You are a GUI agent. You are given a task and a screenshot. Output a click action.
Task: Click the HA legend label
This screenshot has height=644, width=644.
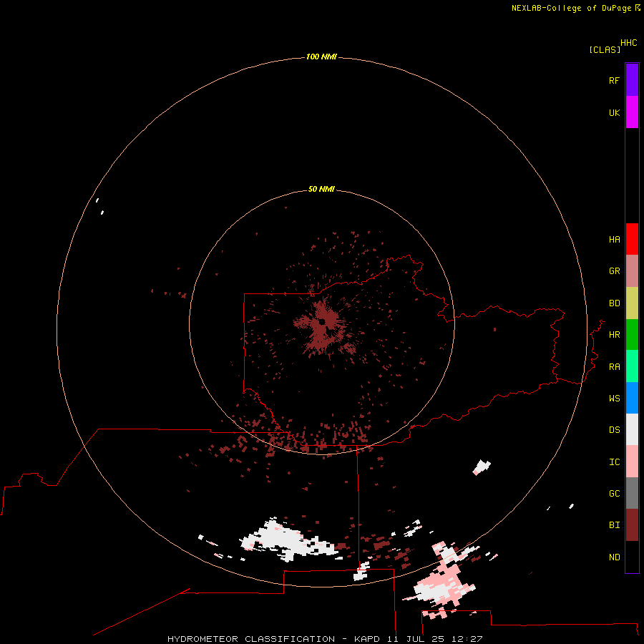tap(614, 240)
